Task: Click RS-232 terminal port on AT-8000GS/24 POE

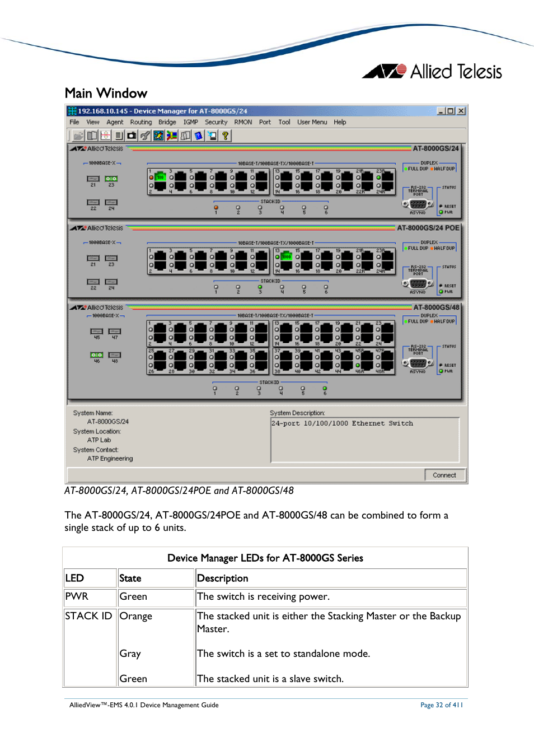Action: 418,284
